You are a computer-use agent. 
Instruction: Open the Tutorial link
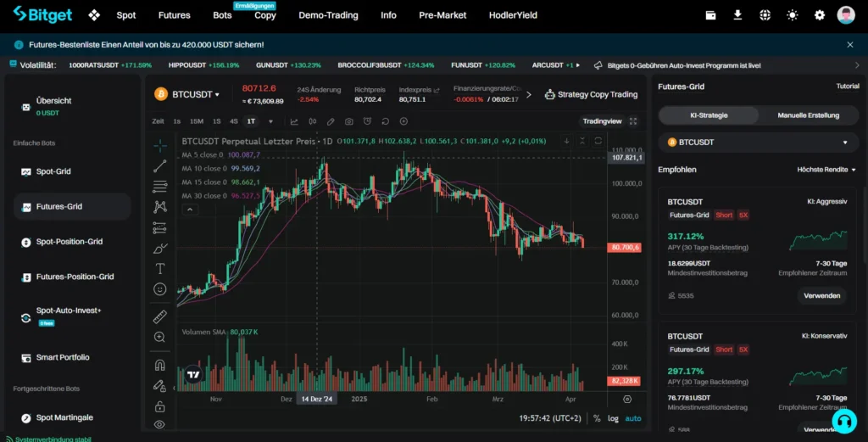[848, 86]
